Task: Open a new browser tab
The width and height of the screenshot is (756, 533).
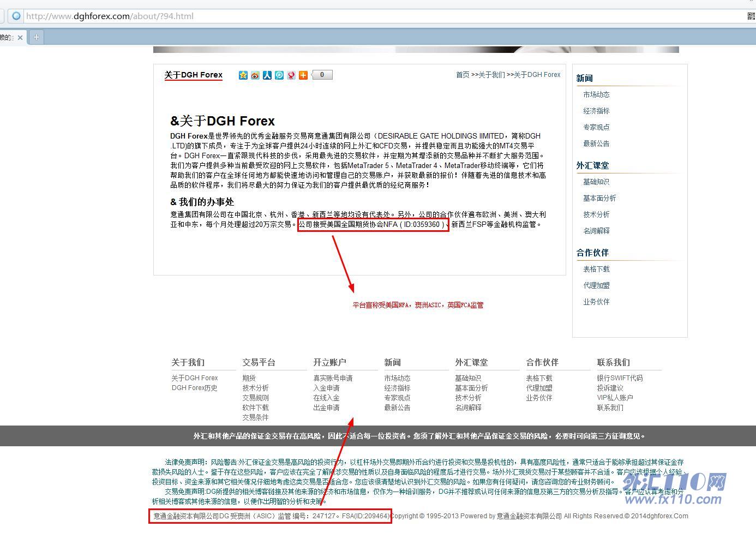Action: [36, 37]
